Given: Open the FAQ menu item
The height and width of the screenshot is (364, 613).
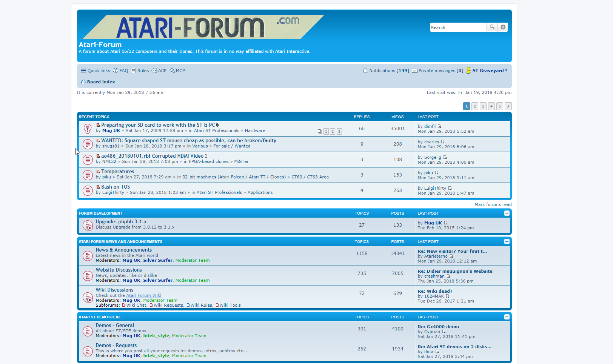Looking at the screenshot, I should tap(120, 71).
